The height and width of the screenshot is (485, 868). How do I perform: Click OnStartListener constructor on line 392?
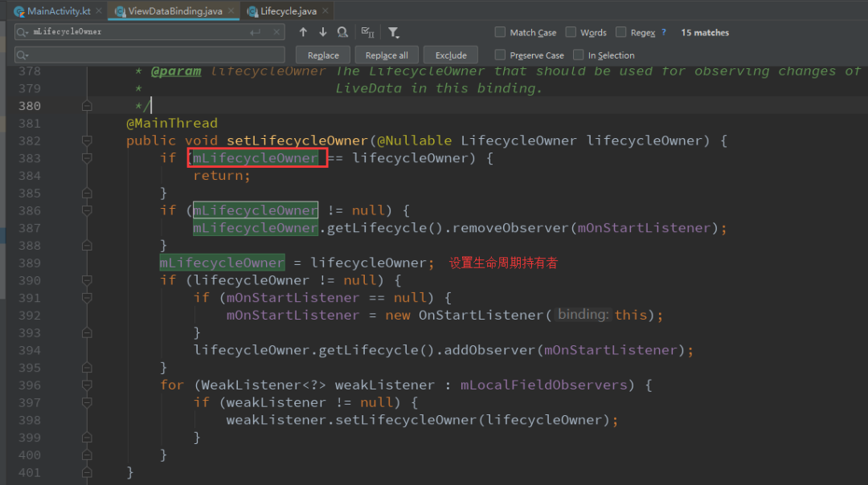coord(481,316)
